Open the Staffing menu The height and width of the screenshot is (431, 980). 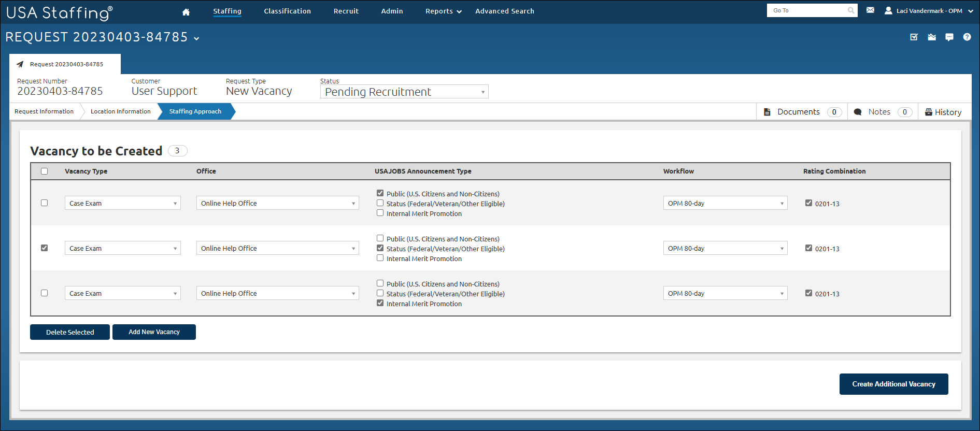227,11
